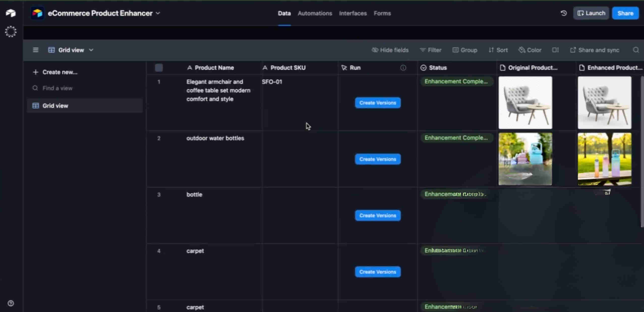
Task: Click the 'bottle' product name cell
Action: click(x=194, y=195)
